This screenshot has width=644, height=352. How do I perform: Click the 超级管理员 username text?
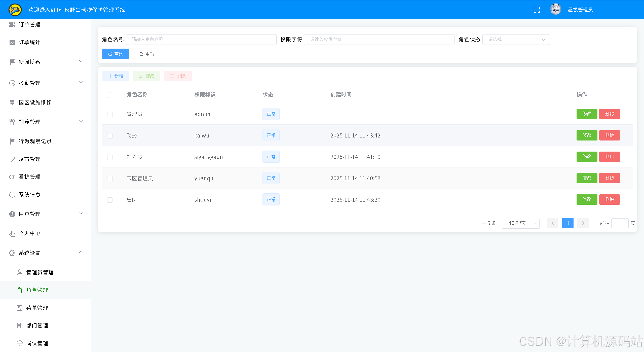[580, 10]
